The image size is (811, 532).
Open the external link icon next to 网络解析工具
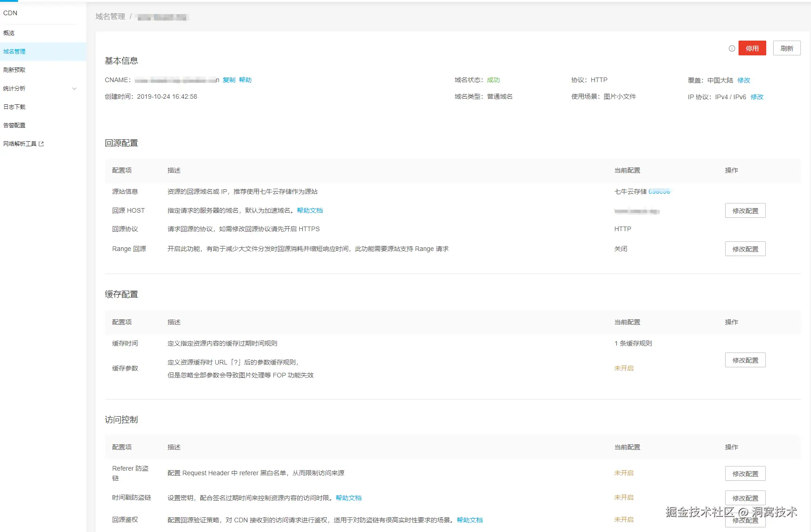click(x=41, y=144)
